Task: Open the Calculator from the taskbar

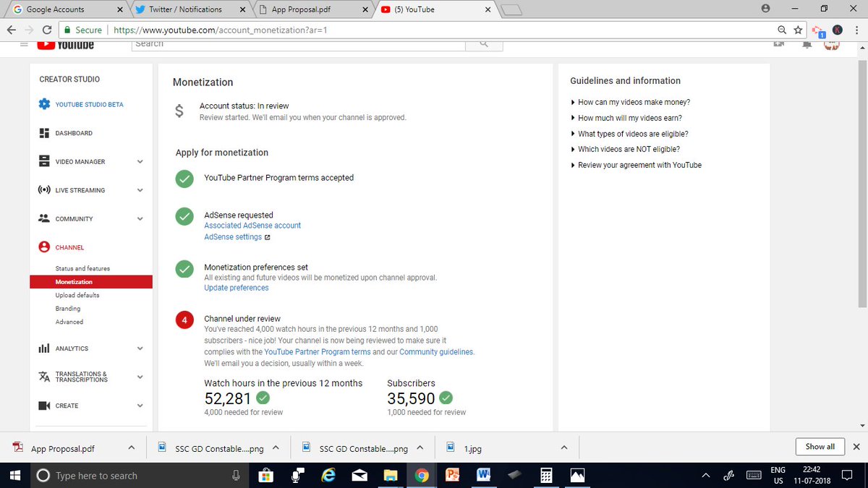Action: [x=546, y=475]
